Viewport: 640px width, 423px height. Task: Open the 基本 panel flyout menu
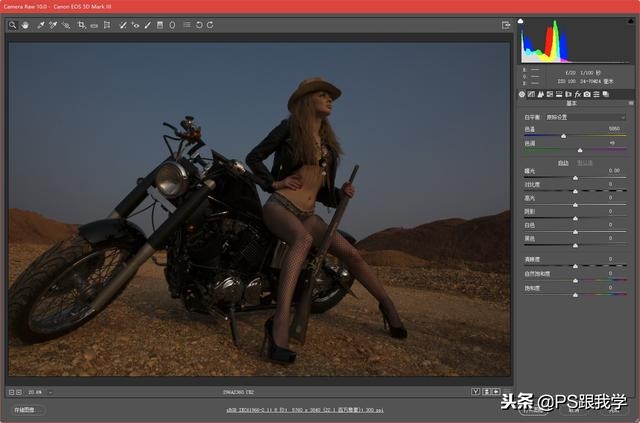(629, 103)
